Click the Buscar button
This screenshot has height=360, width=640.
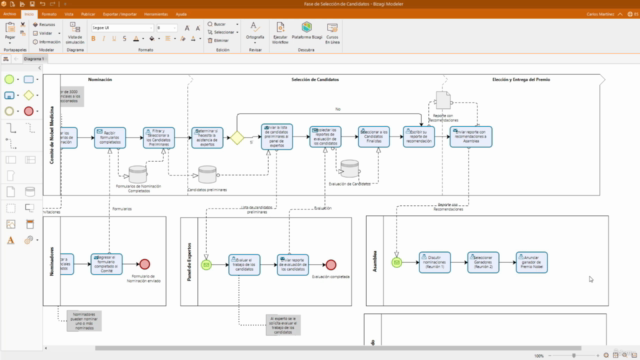pos(217,24)
